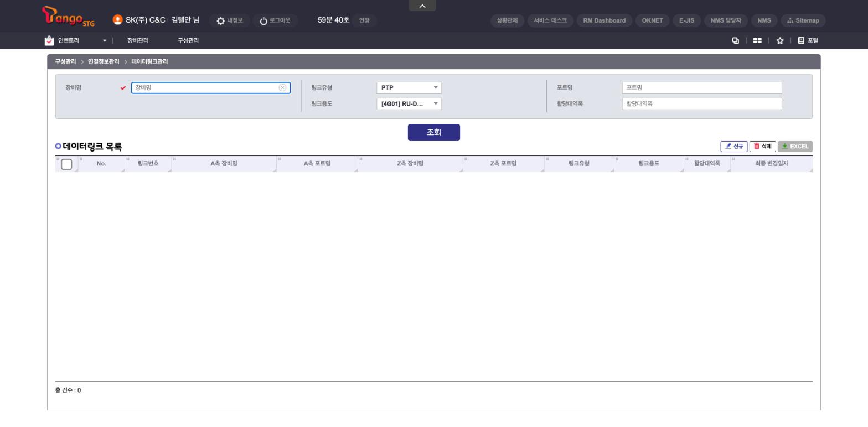Open NMS 담당자 link
The height and width of the screenshot is (427, 868).
[x=726, y=20]
